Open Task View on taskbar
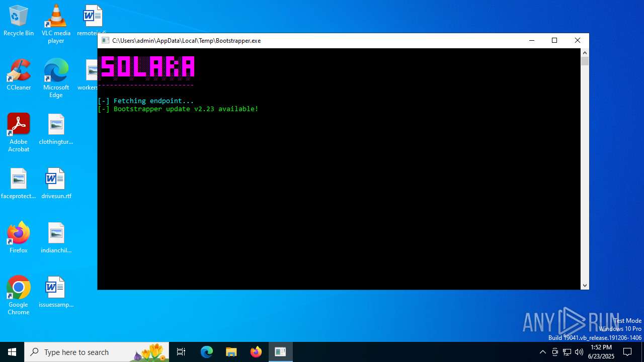The image size is (644, 362). tap(181, 352)
